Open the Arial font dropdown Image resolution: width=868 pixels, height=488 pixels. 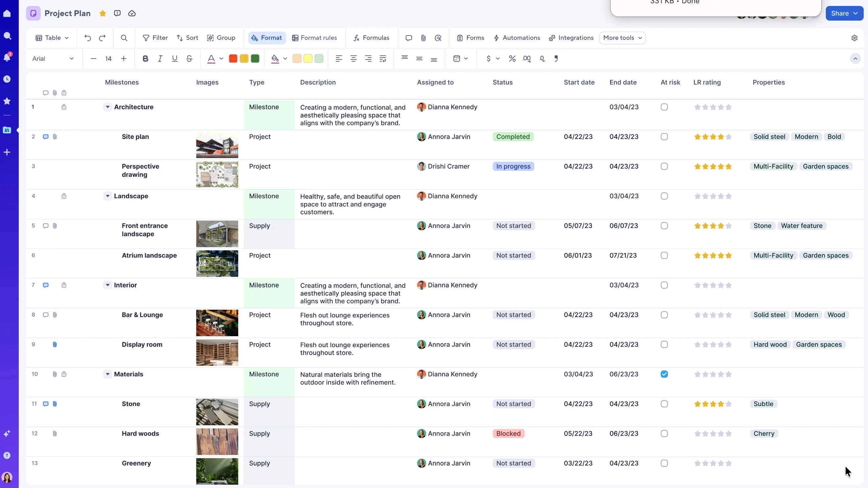tap(53, 59)
